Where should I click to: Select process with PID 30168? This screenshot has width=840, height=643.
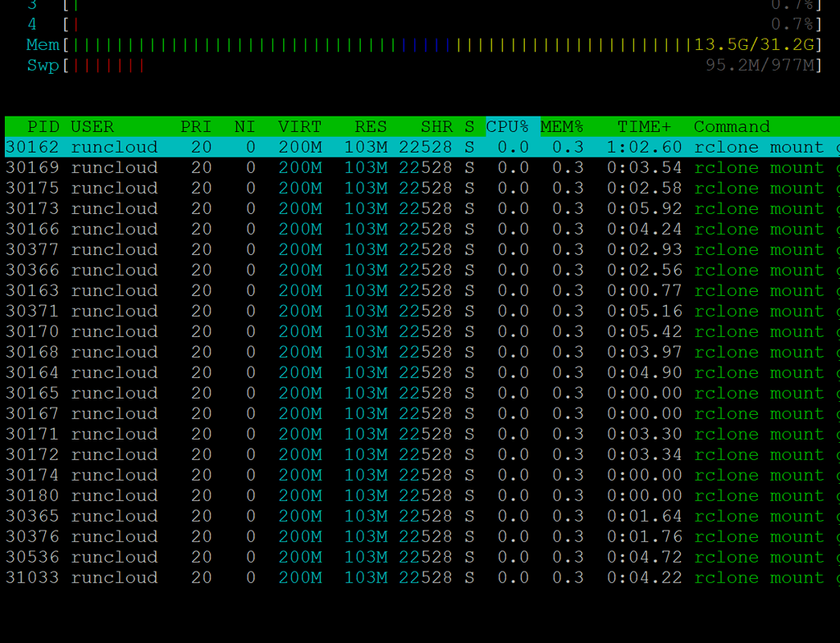(422, 352)
